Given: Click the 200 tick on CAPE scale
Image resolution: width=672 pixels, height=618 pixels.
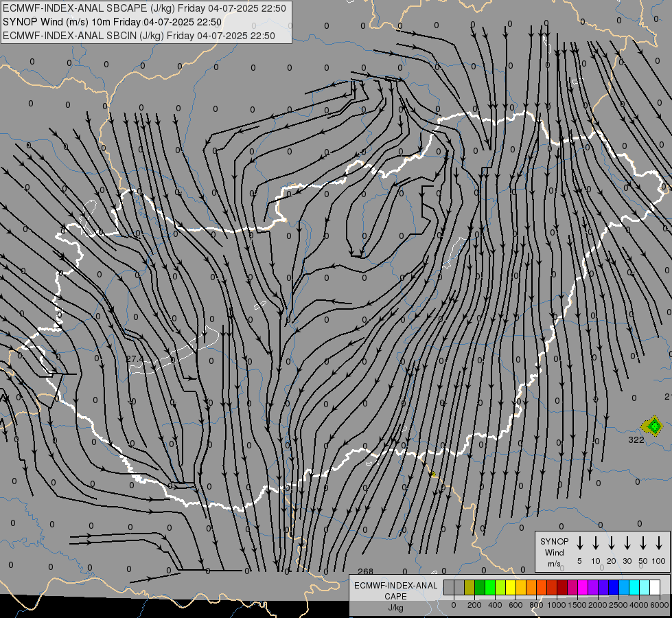Looking at the screenshot, I should (x=474, y=605).
